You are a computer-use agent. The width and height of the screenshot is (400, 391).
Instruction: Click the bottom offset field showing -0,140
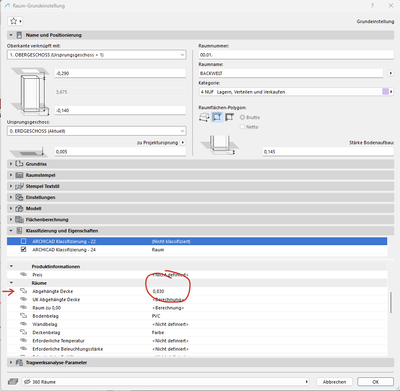(120, 110)
